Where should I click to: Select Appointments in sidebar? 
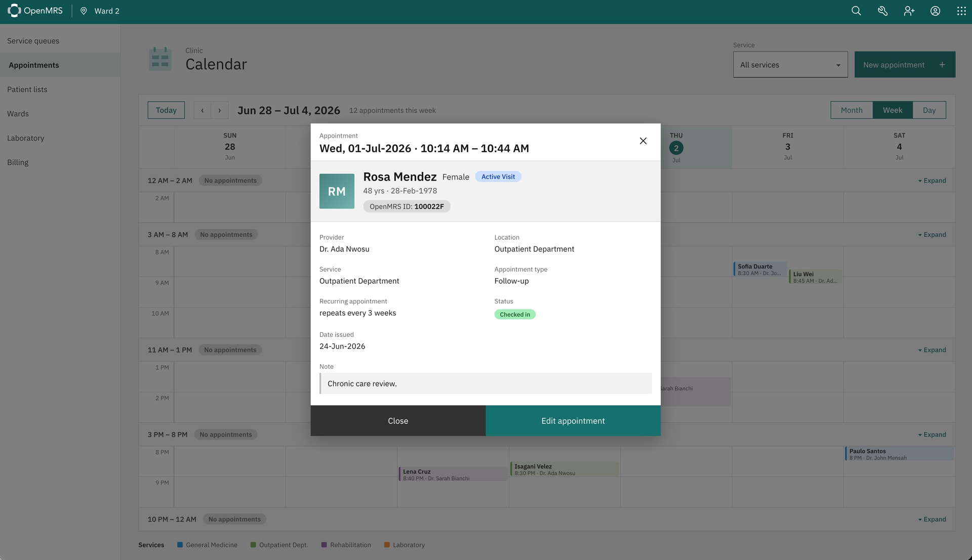(x=60, y=65)
